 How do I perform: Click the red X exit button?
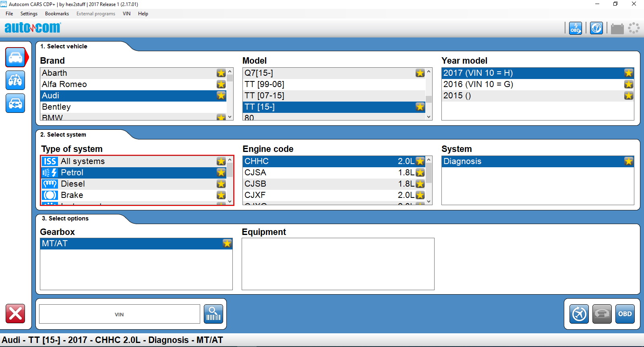click(15, 314)
